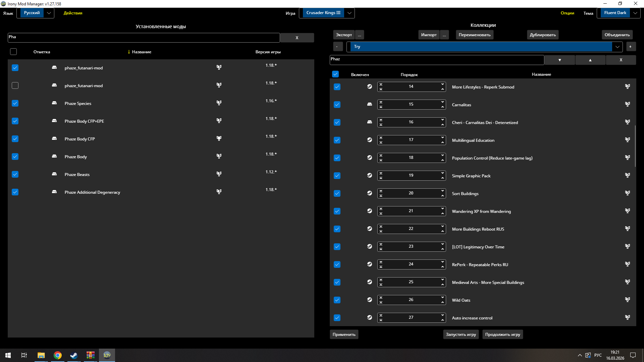The image size is (644, 362).
Task: Click the Steam source icon for Sort Buildings
Action: pyautogui.click(x=370, y=193)
